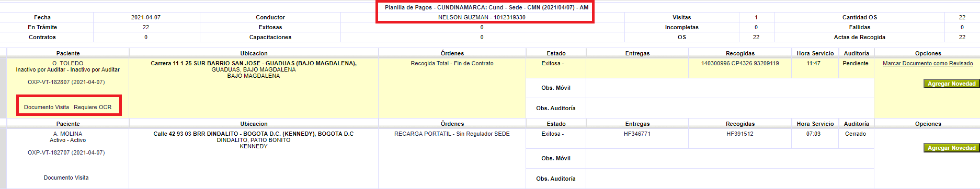Click Agregar Novedad for A. MOLINA
The width and height of the screenshot is (980, 189).
[x=951, y=148]
